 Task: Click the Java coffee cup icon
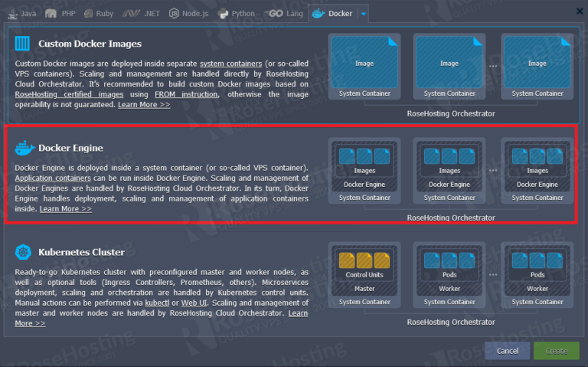pos(13,14)
